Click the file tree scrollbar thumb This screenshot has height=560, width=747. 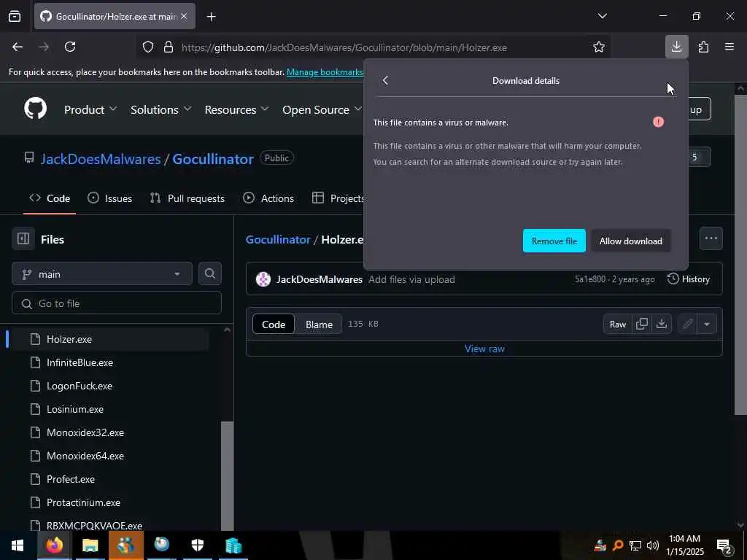(x=228, y=475)
